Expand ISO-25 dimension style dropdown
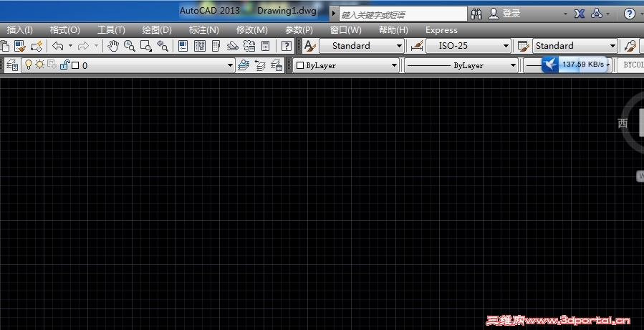644x330 pixels. [x=506, y=46]
